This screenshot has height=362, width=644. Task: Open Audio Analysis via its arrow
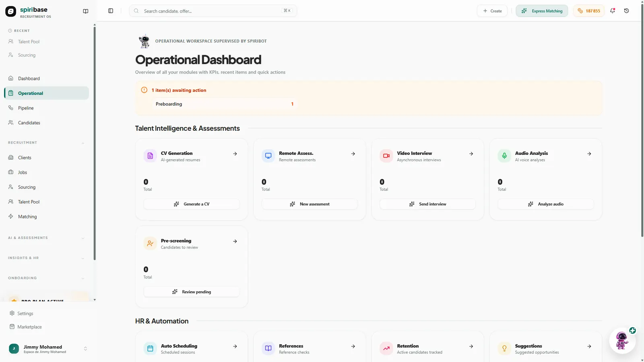pyautogui.click(x=589, y=154)
